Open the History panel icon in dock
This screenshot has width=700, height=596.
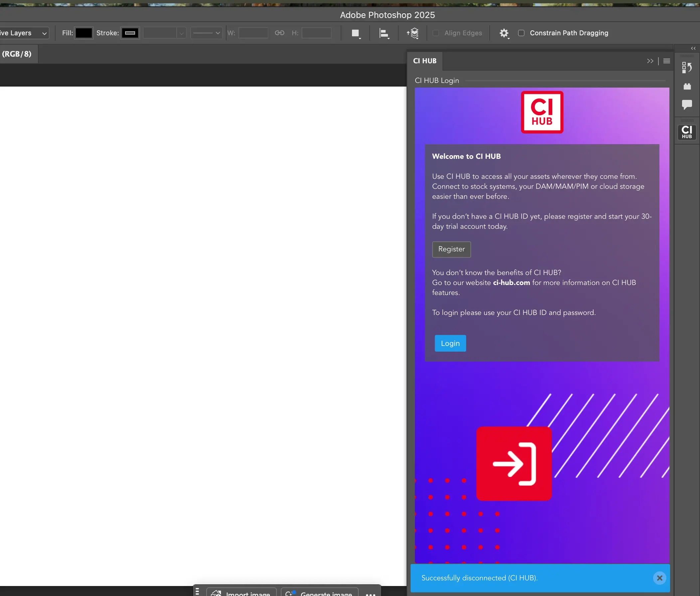[687, 68]
